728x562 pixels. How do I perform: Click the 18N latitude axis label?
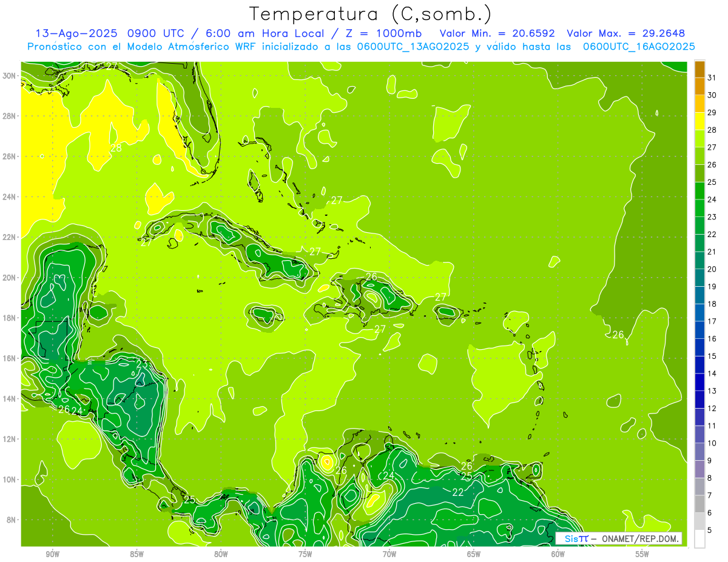(9, 318)
